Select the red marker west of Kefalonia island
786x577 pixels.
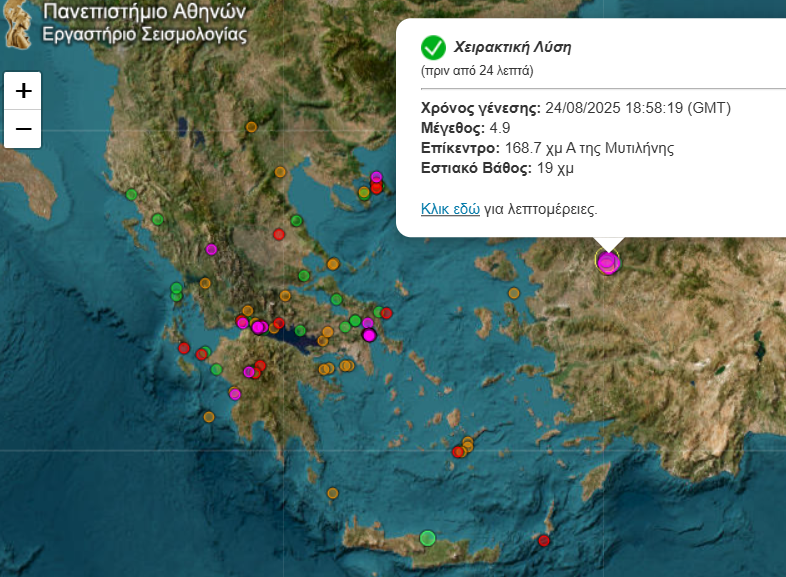[x=184, y=348]
